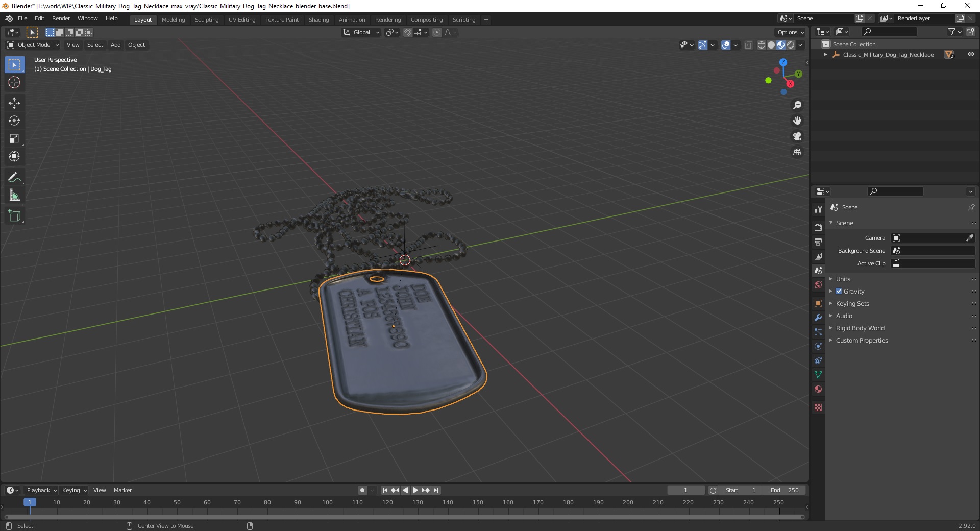The width and height of the screenshot is (980, 531).
Task: Play the animation forward
Action: 415,490
